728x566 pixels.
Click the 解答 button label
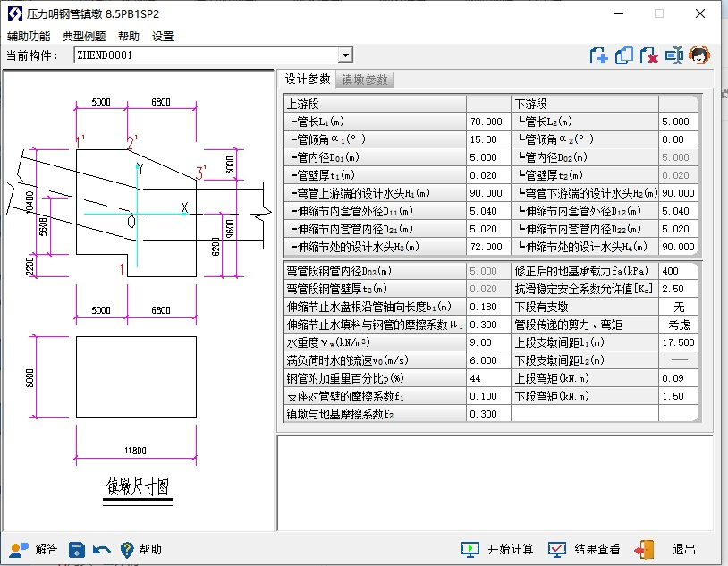click(47, 550)
